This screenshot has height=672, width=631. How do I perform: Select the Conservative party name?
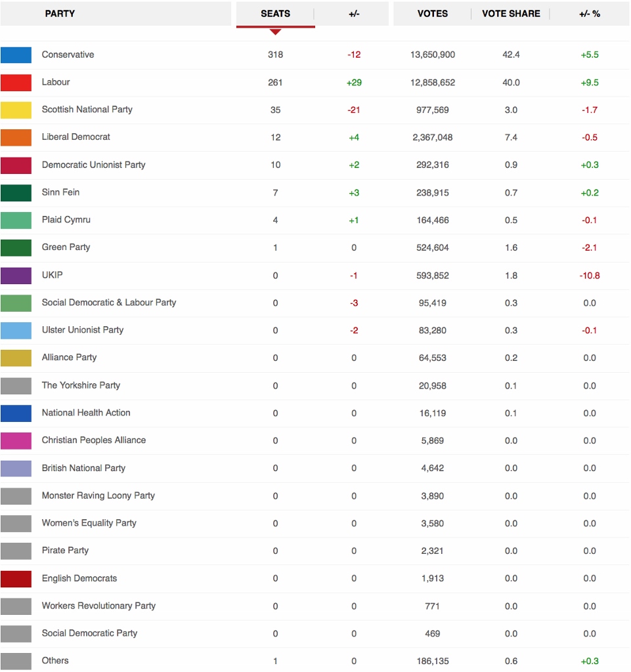pos(68,54)
